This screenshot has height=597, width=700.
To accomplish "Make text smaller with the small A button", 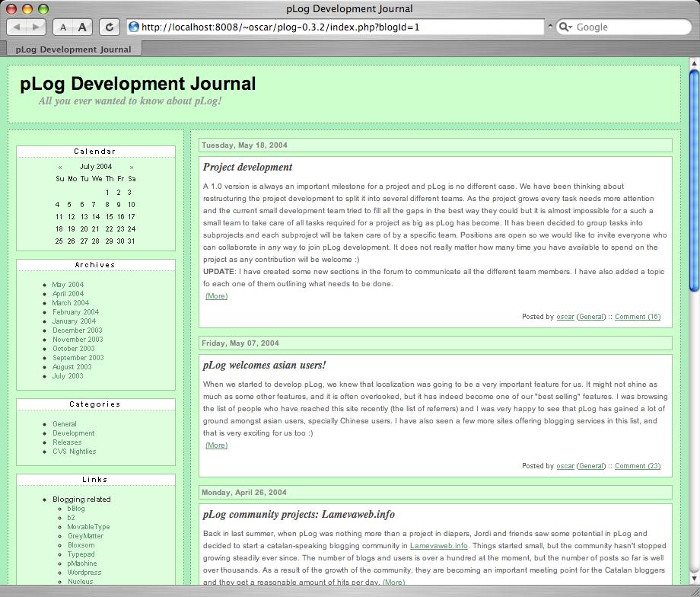I will [x=63, y=27].
